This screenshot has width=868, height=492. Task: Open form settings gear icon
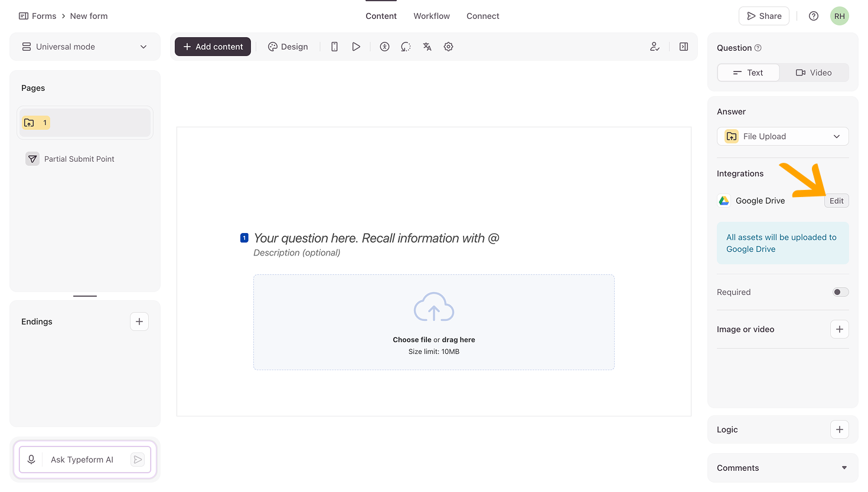[x=448, y=47]
